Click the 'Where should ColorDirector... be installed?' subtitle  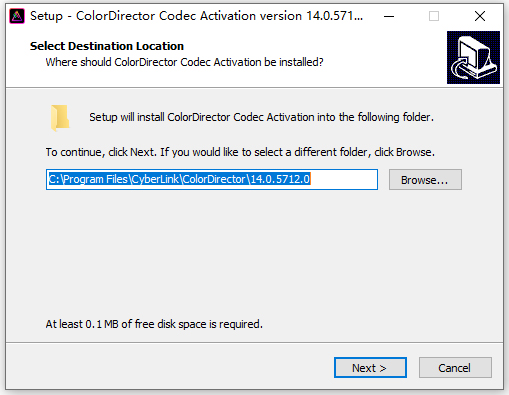(184, 62)
